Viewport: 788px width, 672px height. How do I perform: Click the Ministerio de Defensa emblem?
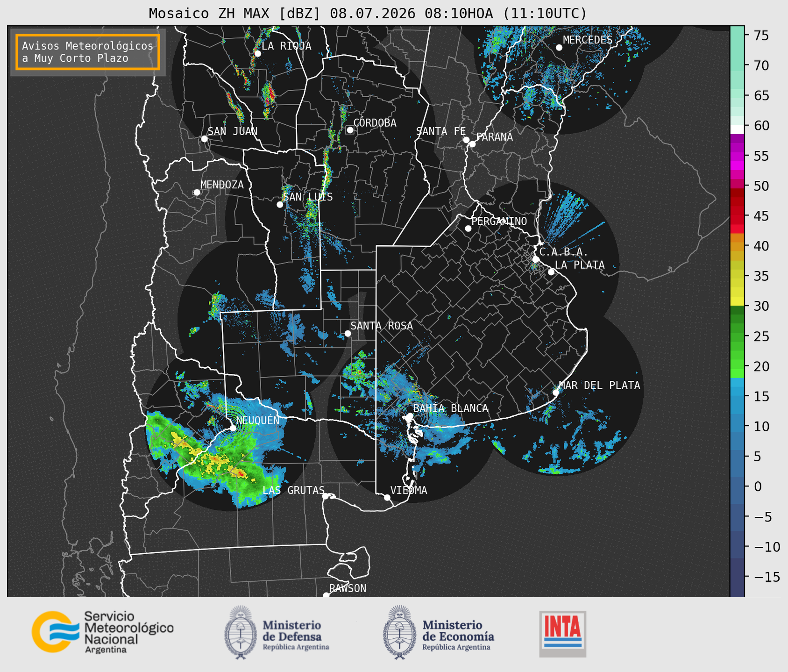(x=240, y=632)
